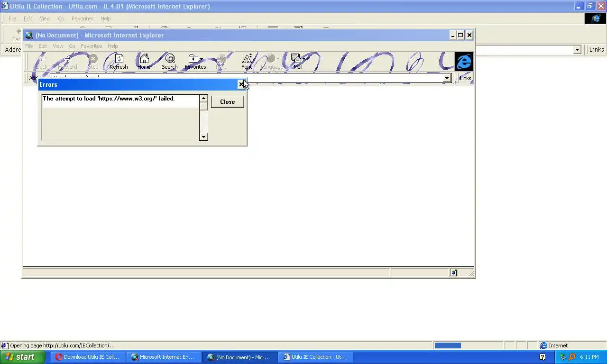Click the Mail toolbar icon
Screen dimensions: 607x364
pos(297,62)
